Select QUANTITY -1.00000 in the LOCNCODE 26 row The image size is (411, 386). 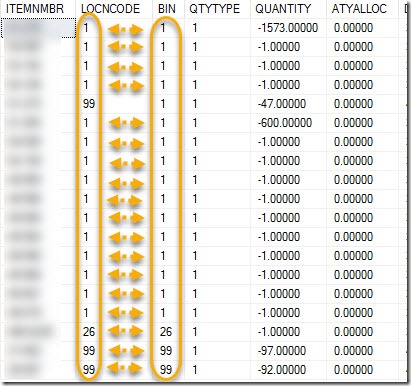279,332
